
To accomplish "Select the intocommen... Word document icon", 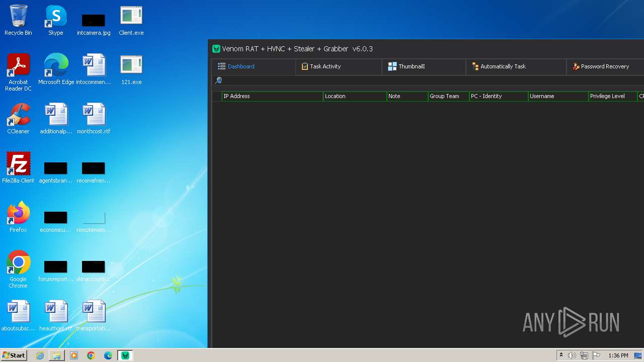I will [x=94, y=70].
